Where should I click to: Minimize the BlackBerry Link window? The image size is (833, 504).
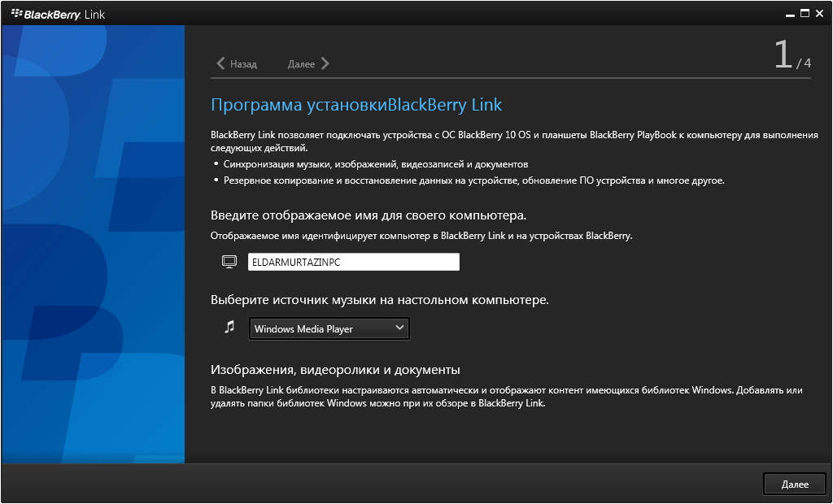791,15
